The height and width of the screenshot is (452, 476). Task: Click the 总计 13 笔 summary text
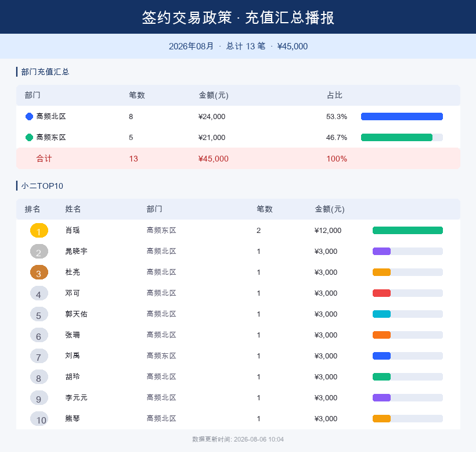(x=246, y=46)
